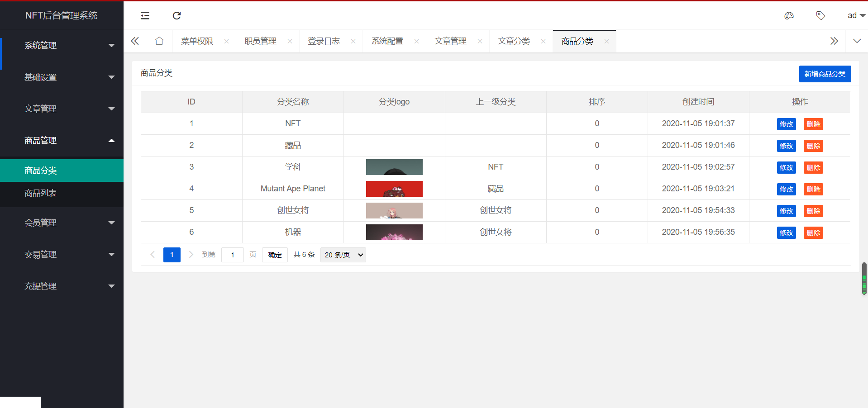Go to next page with pagination arrow
The image size is (868, 408).
coord(191,255)
